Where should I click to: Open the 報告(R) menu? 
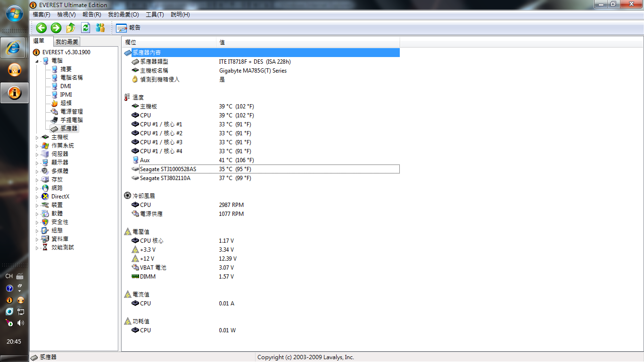coord(92,15)
